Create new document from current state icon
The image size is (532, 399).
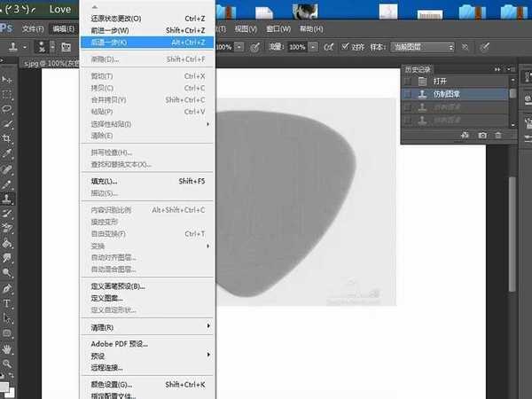465,136
